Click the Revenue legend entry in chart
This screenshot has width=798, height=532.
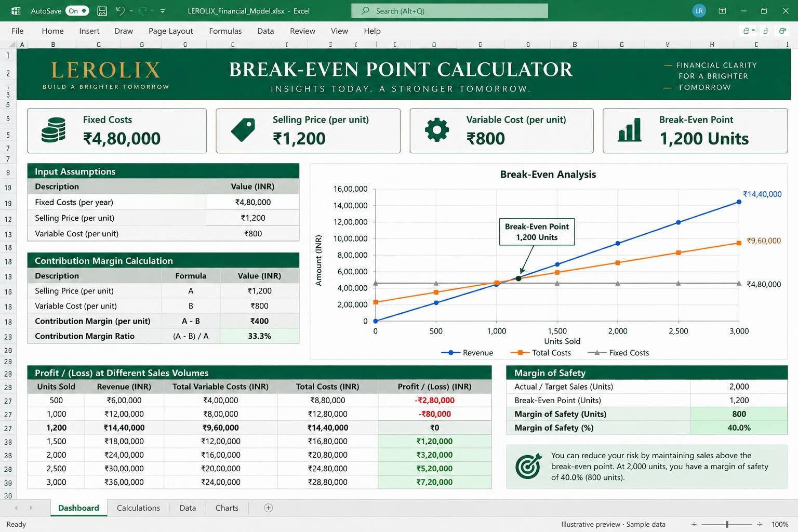click(x=467, y=353)
